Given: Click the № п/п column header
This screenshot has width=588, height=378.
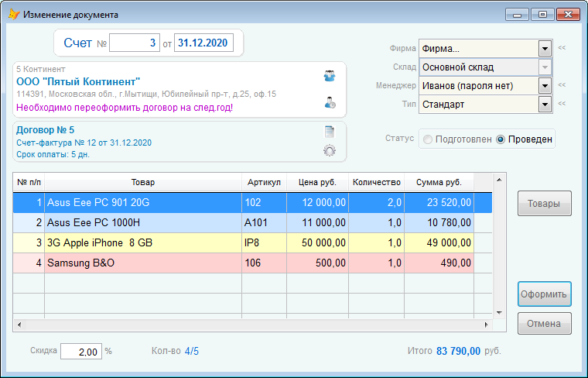Looking at the screenshot, I should coord(29,183).
